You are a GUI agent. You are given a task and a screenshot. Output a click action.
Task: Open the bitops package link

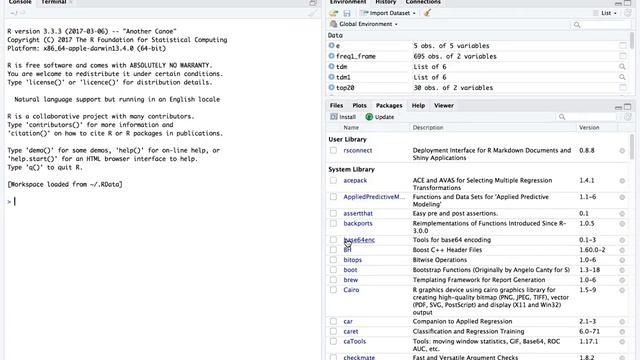pos(353,260)
